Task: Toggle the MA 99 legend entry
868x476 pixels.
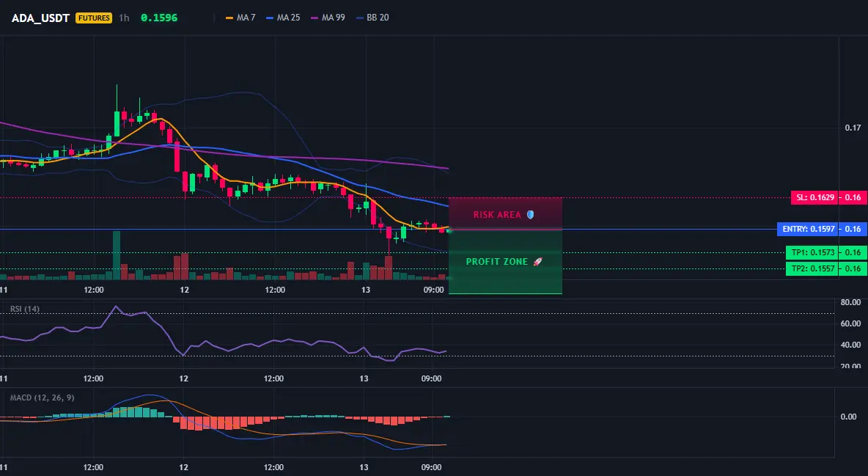Action: coord(328,18)
